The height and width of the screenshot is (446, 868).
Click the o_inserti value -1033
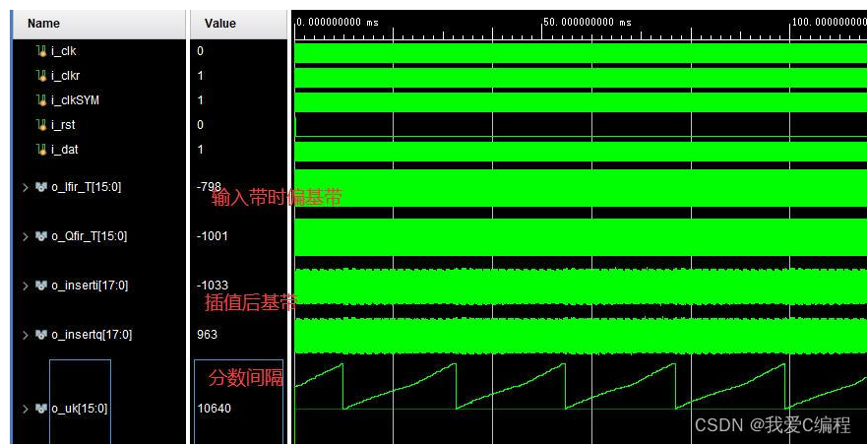click(x=212, y=286)
